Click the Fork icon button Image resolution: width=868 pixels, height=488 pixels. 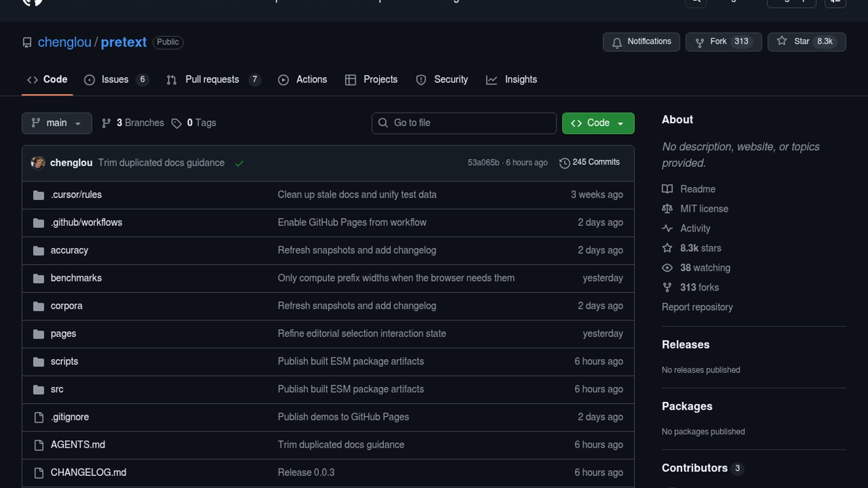(699, 42)
